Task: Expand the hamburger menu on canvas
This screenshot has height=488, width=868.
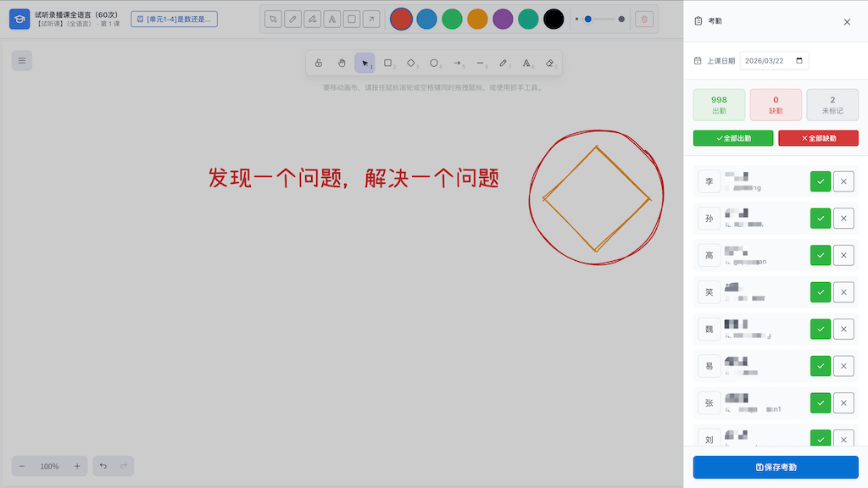Action: point(21,60)
